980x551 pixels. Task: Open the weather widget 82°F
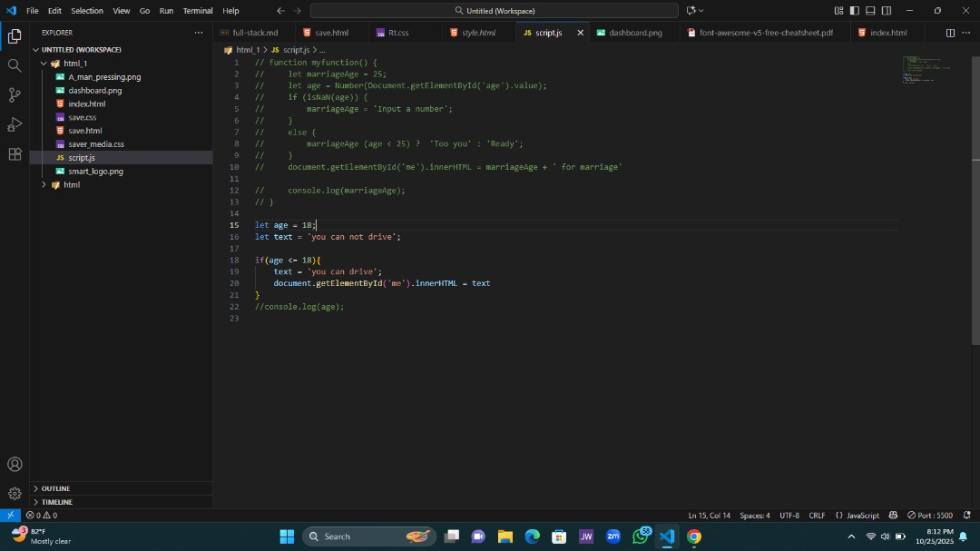40,536
